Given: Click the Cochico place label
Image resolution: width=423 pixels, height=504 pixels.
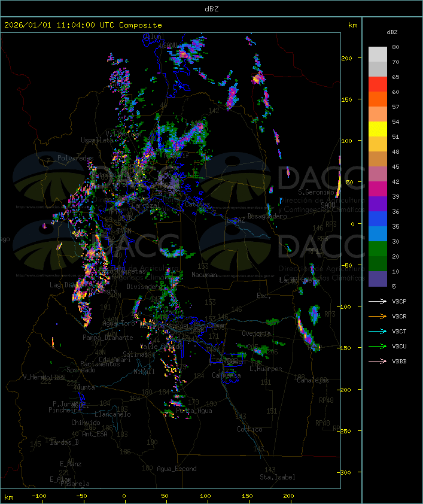Looking at the screenshot, I should point(249,429).
